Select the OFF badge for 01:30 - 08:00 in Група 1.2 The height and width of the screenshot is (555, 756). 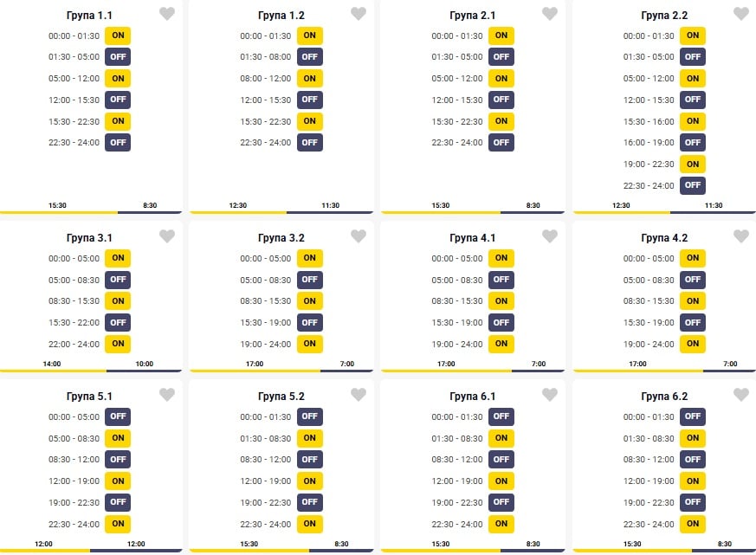(309, 57)
